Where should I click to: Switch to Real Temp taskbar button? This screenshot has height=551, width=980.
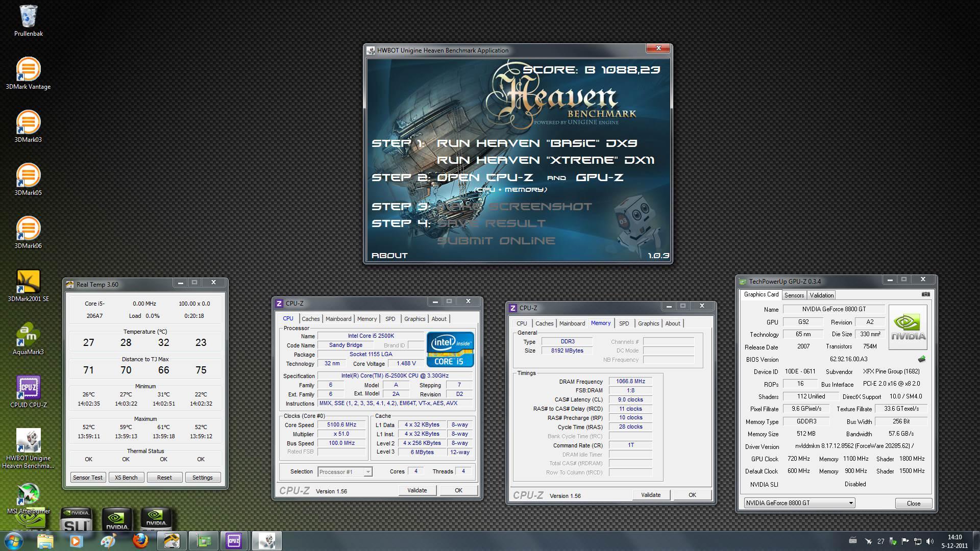point(171,541)
